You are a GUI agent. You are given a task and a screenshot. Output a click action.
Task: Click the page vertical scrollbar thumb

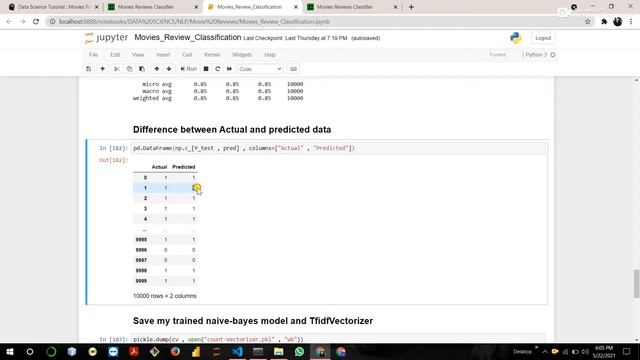(x=636, y=284)
